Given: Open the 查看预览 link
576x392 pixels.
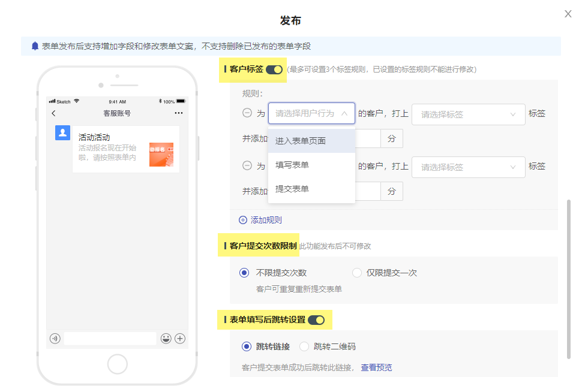Looking at the screenshot, I should tap(377, 367).
